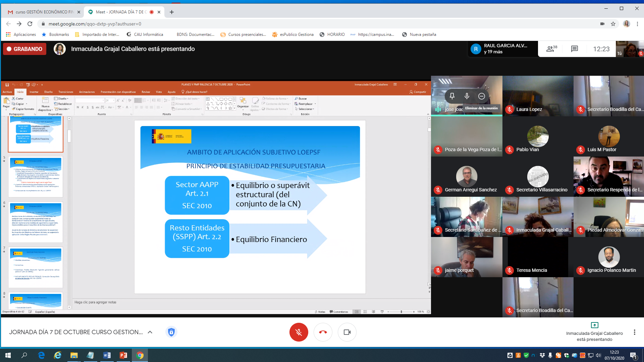Unmute microphone with the red mic button
The image size is (644, 362).
tap(299, 332)
